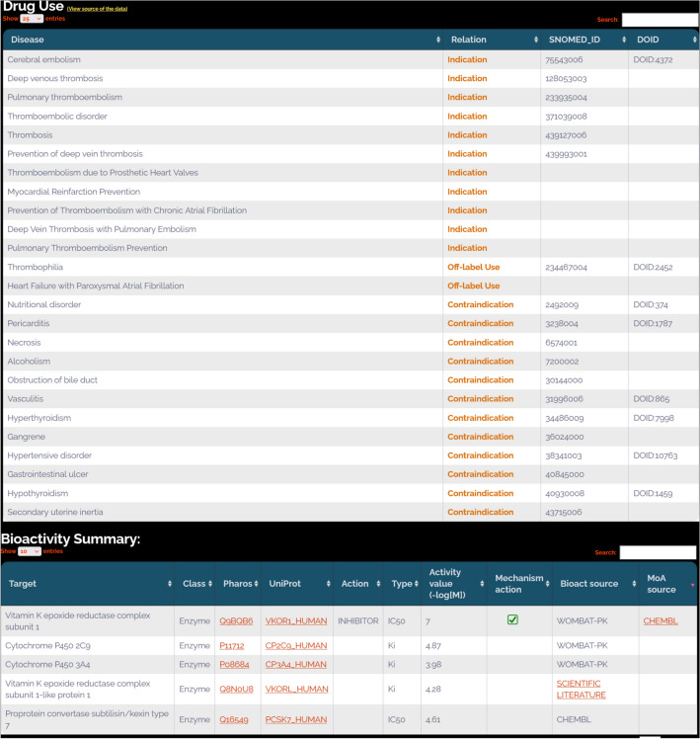Image resolution: width=700 pixels, height=739 pixels.
Task: Open the View source of the data link
Action: (x=97, y=8)
